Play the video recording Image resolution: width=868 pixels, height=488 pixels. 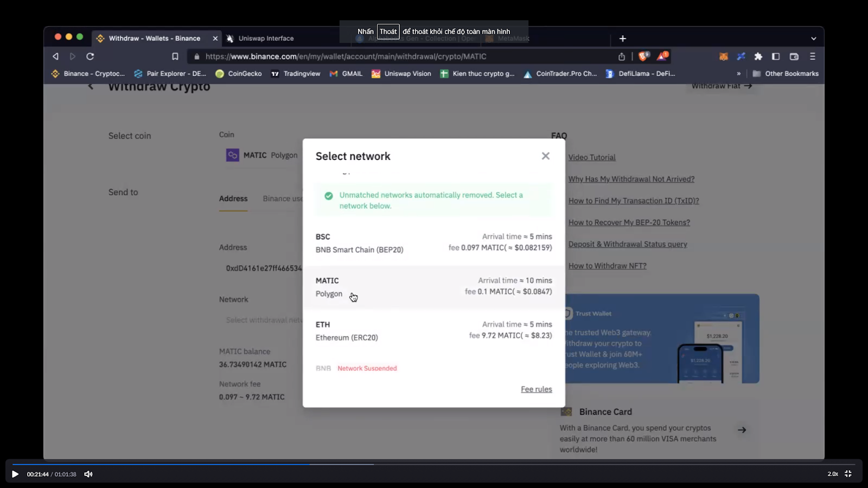point(15,474)
